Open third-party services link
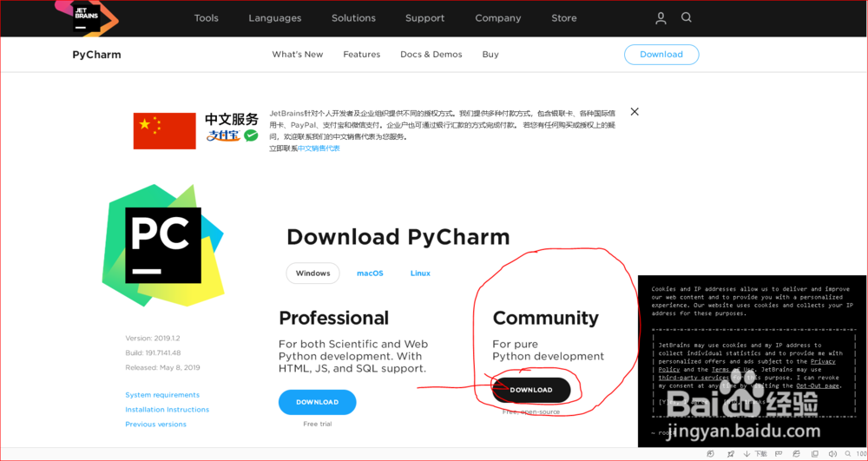 pos(694,378)
